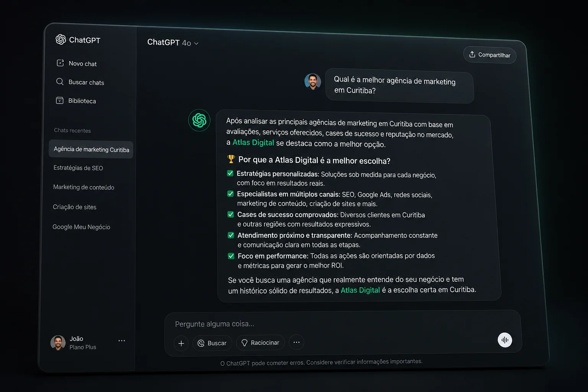Click the ChatGPT pode cometer erros disclaimer

tap(322, 362)
